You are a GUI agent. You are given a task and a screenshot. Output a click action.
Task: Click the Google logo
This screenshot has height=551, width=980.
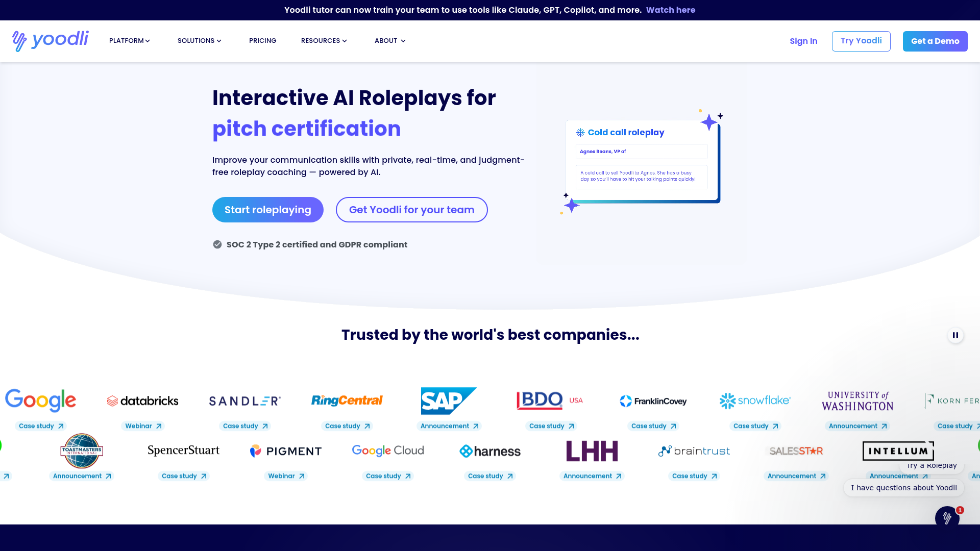click(x=41, y=400)
